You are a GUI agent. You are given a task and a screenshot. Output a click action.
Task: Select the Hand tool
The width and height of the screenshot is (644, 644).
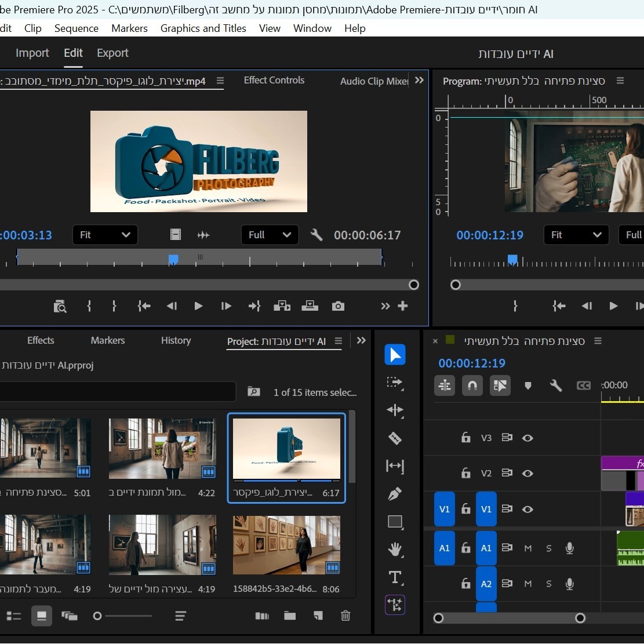(x=395, y=550)
